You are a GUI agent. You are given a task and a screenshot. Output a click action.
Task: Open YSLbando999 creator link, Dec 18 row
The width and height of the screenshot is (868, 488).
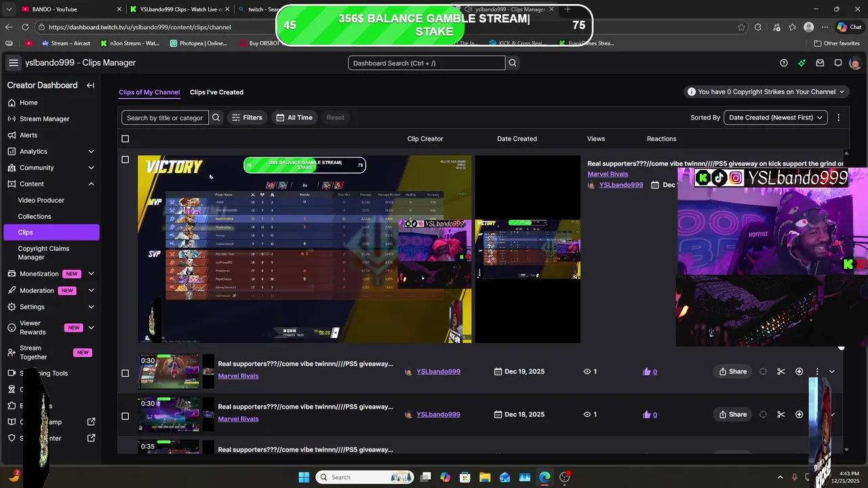pyautogui.click(x=438, y=414)
